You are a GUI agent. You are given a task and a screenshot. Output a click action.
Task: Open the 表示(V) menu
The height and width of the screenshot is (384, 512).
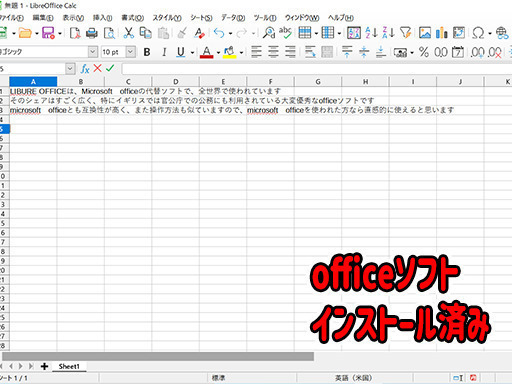click(73, 18)
